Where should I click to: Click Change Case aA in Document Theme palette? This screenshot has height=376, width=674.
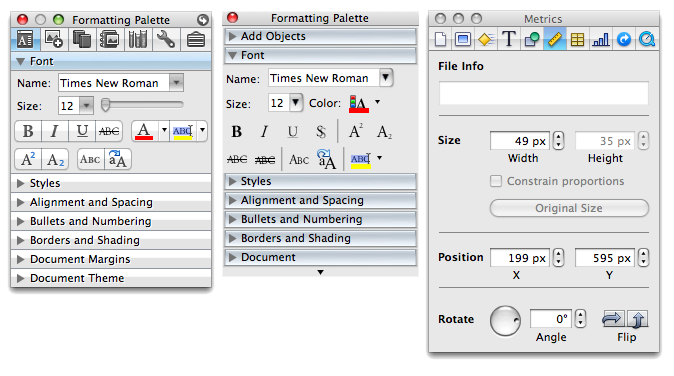(117, 159)
